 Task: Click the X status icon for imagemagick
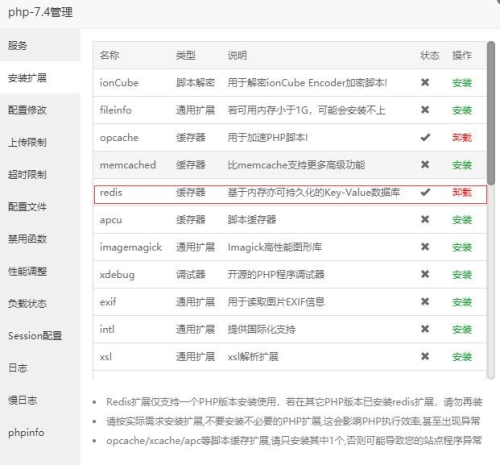click(425, 247)
